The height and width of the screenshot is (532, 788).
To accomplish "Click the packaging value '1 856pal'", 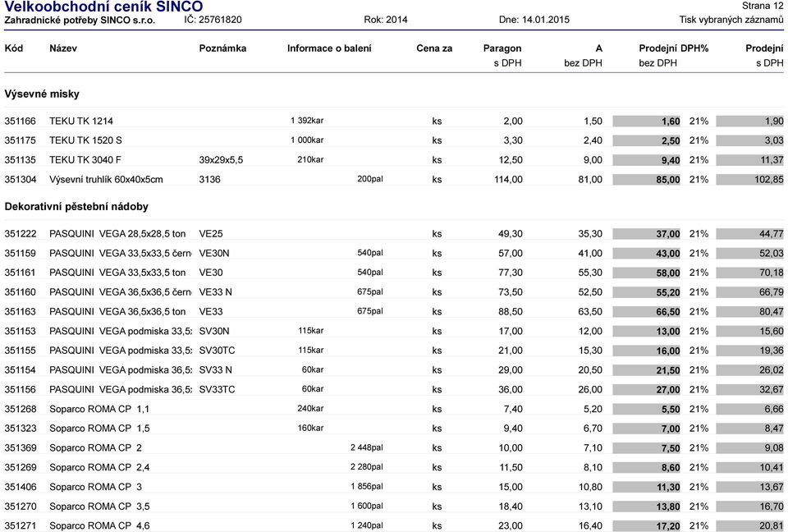I will 367,487.
